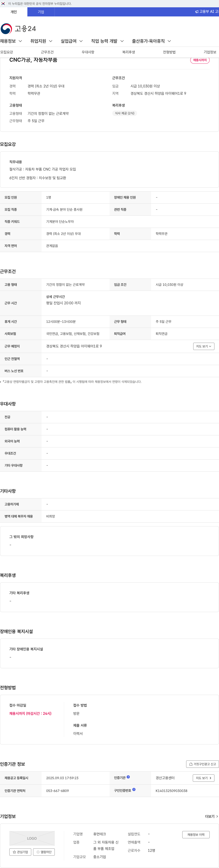
Task: Click the certification number K140132509030038
Action: (172, 791)
